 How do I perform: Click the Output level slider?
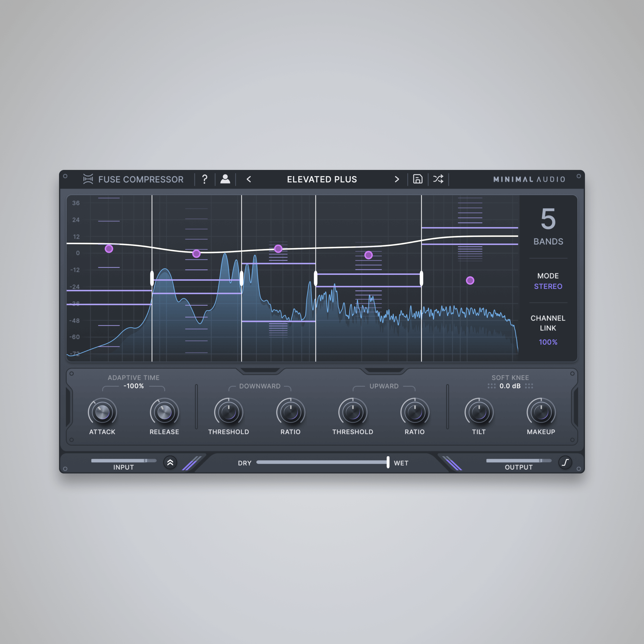click(x=519, y=461)
